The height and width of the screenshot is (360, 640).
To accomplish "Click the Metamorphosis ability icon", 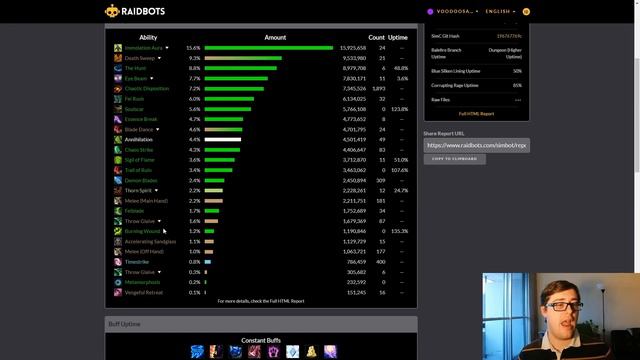I will pyautogui.click(x=118, y=282).
